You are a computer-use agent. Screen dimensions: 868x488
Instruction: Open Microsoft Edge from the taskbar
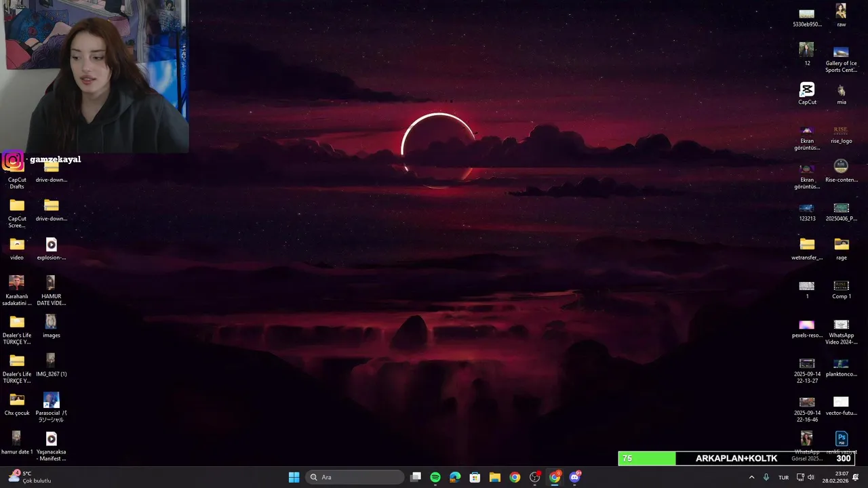pos(455,477)
